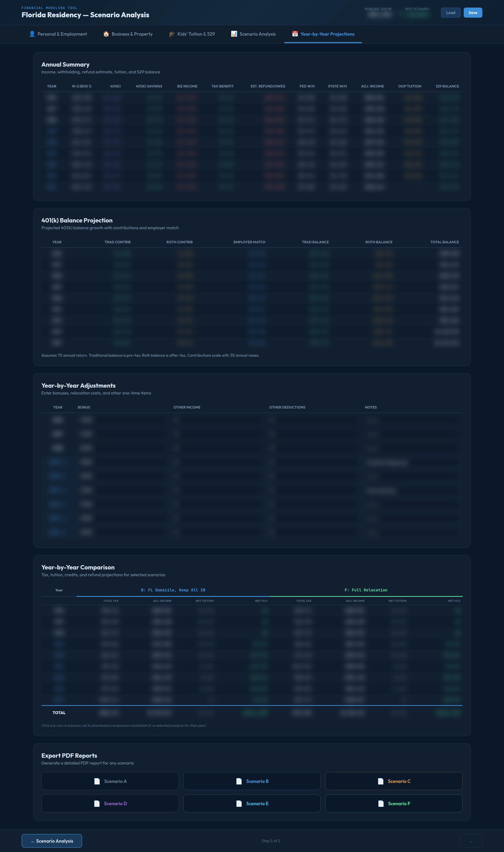The width and height of the screenshot is (504, 852).
Task: Click the Save button in the header
Action: pyautogui.click(x=473, y=13)
